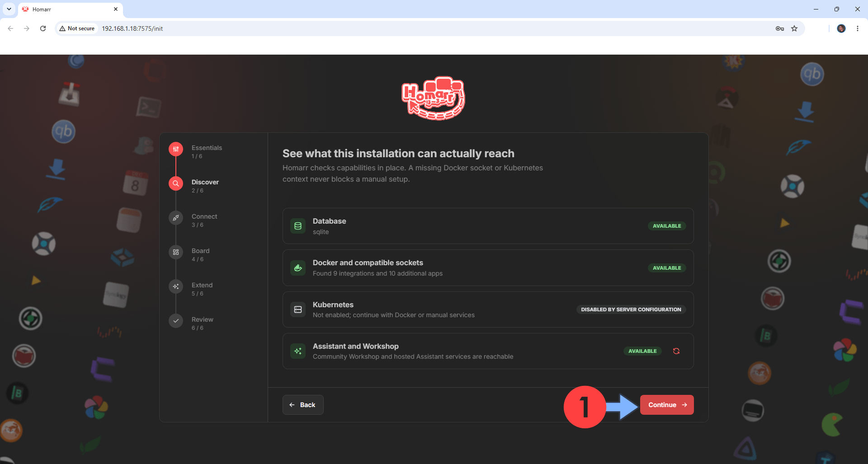868x464 pixels.
Task: Open the Chrome profile avatar
Action: tap(841, 28)
